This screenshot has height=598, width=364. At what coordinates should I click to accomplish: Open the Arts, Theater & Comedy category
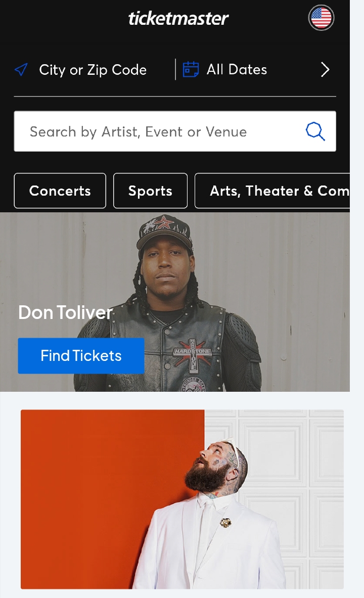tap(278, 191)
